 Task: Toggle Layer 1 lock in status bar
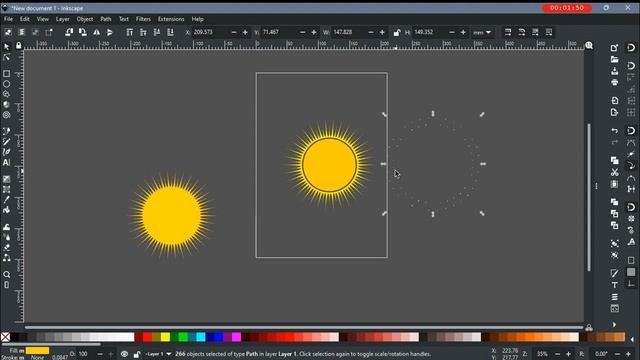pos(137,354)
